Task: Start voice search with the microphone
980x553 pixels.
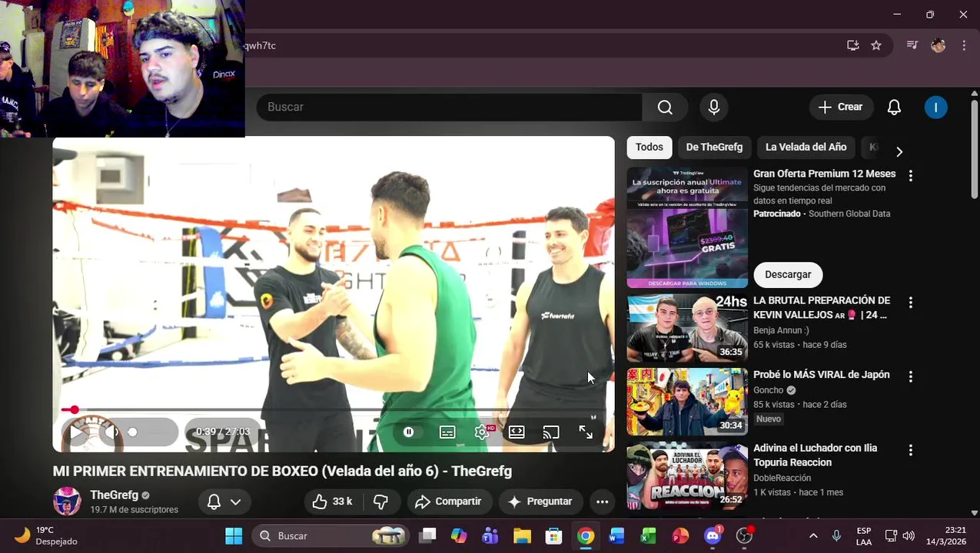Action: point(714,108)
